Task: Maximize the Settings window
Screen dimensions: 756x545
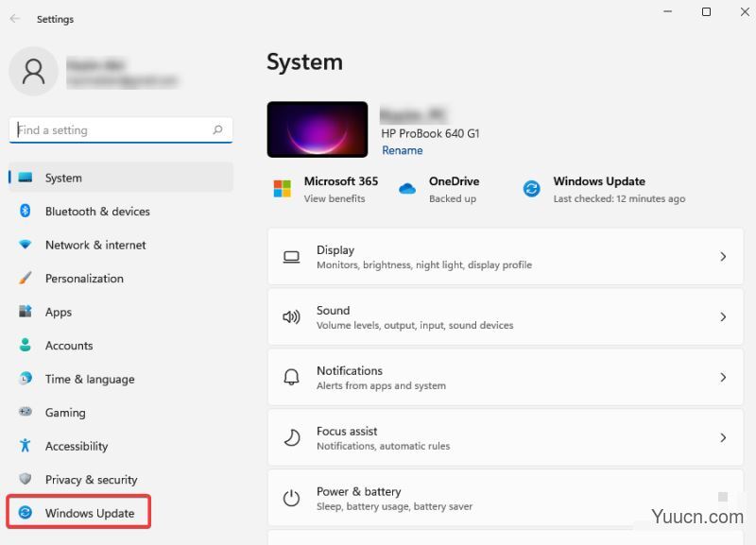Action: (706, 11)
